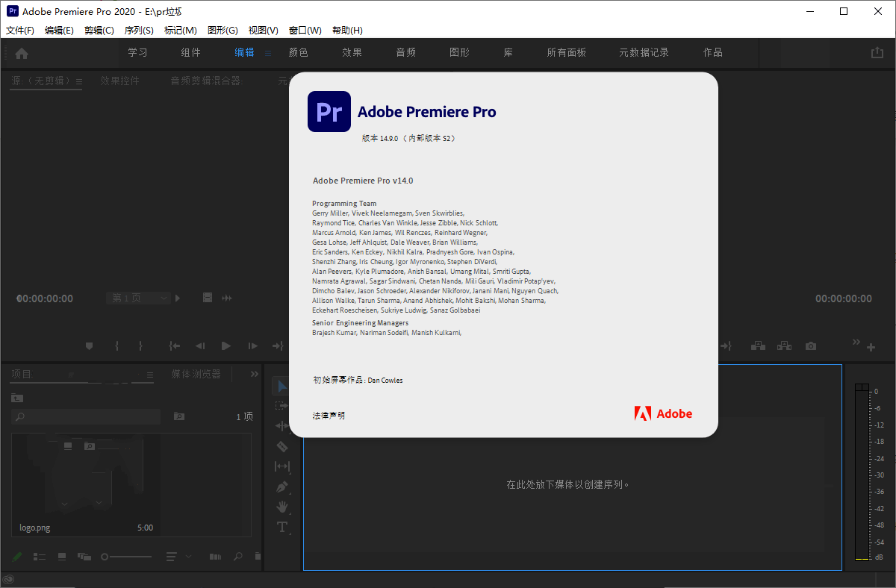Viewport: 896px width, 588px height.
Task: Select the Type tool
Action: [x=282, y=527]
